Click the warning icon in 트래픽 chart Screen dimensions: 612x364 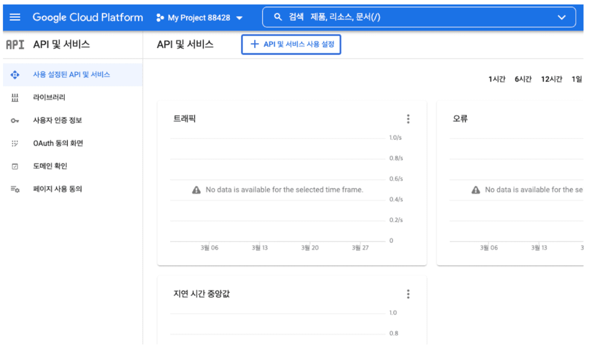click(x=196, y=190)
